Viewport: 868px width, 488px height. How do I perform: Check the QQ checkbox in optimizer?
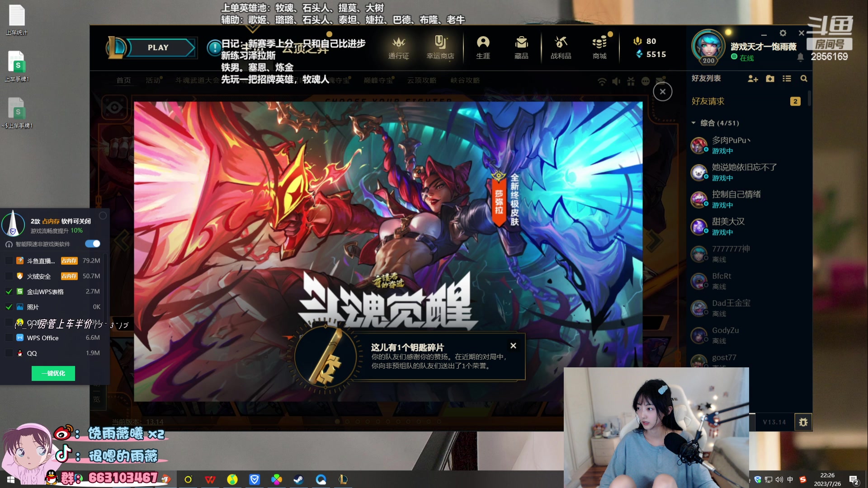(9, 353)
